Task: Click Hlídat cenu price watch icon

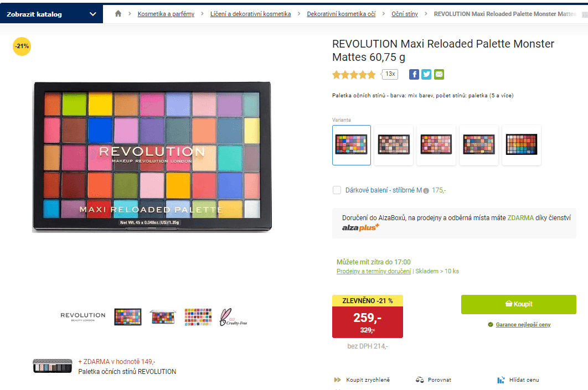Action: click(x=501, y=380)
